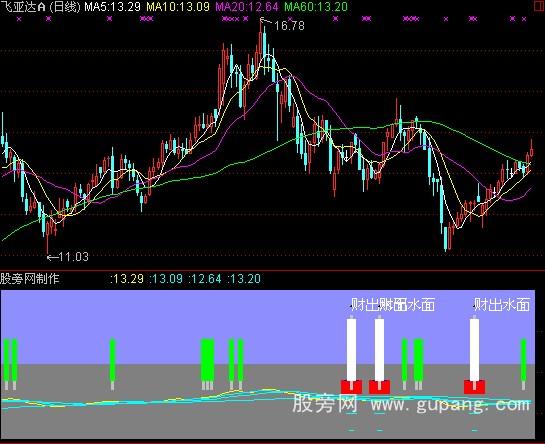Viewport: 545px width, 444px height.
Task: Click the 11.03 low price annotation
Action: coord(73,257)
